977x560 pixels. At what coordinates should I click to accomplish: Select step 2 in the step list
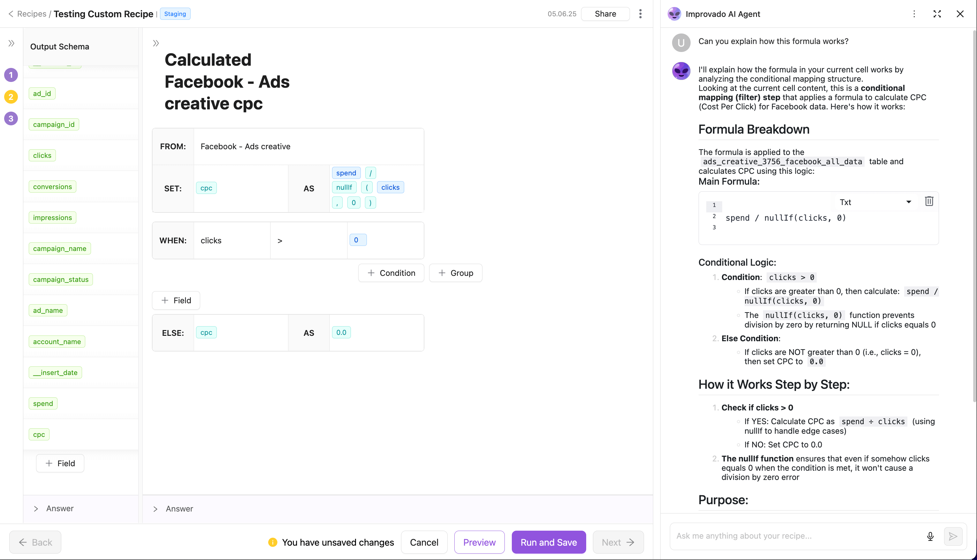[x=11, y=97]
